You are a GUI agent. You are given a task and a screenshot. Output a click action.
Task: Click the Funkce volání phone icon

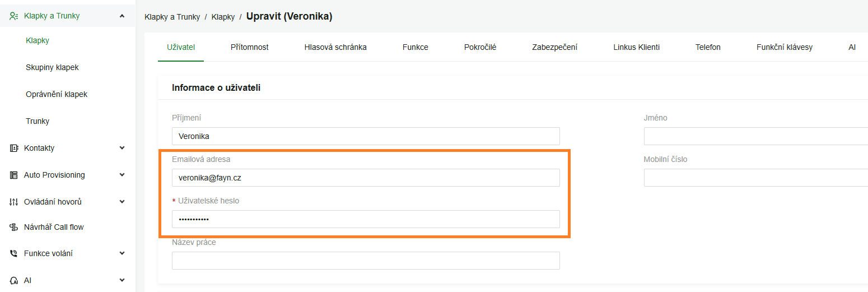pyautogui.click(x=14, y=253)
